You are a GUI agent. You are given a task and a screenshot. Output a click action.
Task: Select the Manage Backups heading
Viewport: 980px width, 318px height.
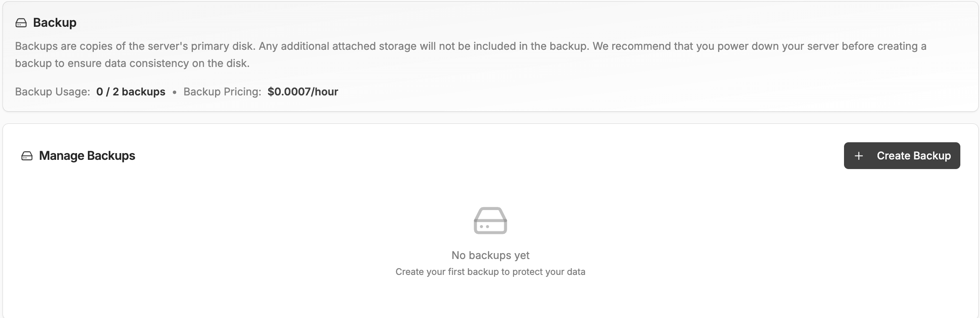[87, 156]
